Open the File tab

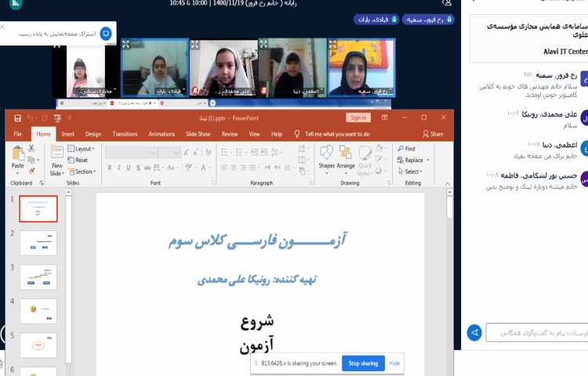pyautogui.click(x=17, y=134)
